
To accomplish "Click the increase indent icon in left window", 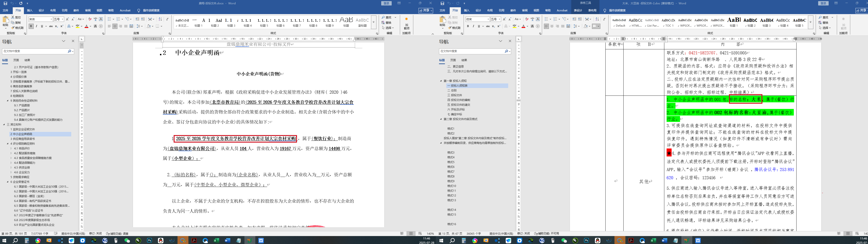I will [x=143, y=19].
